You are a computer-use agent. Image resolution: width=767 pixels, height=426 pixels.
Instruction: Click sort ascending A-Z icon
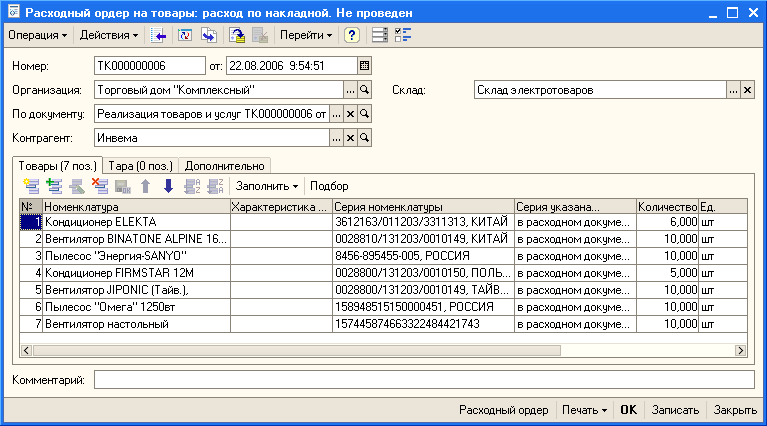click(x=192, y=186)
